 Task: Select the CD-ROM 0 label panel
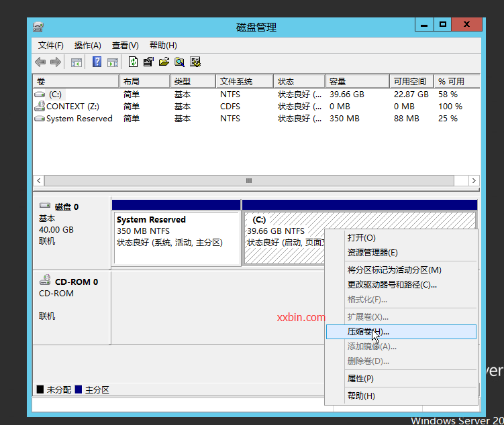click(x=72, y=308)
